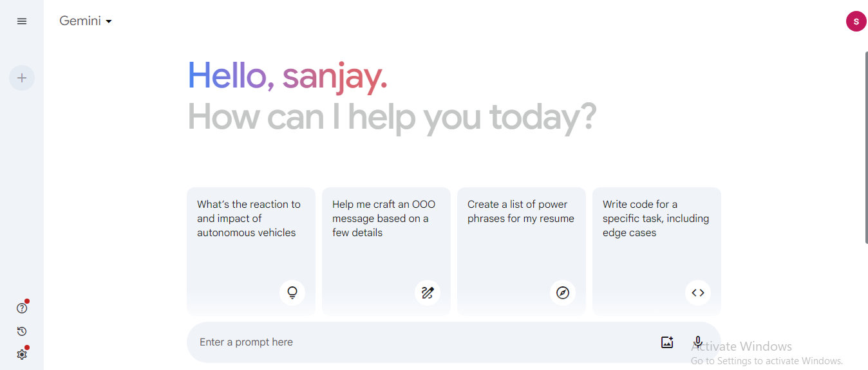Activate the microphone voice input

click(698, 342)
